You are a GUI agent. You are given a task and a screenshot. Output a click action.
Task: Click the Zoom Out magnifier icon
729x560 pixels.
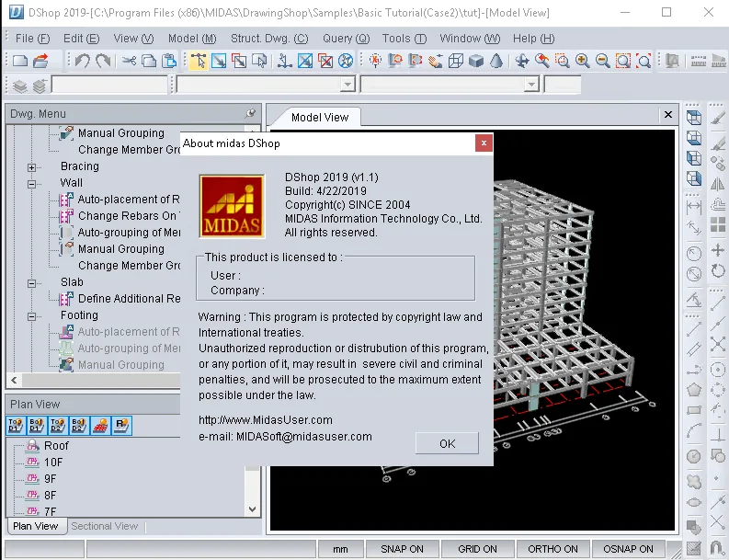[602, 61]
